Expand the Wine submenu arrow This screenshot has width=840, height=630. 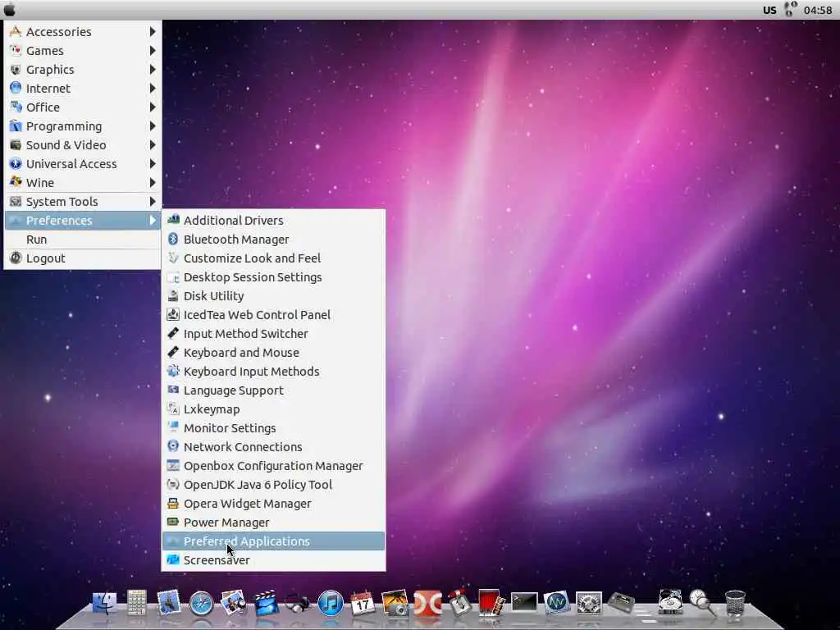tap(153, 183)
